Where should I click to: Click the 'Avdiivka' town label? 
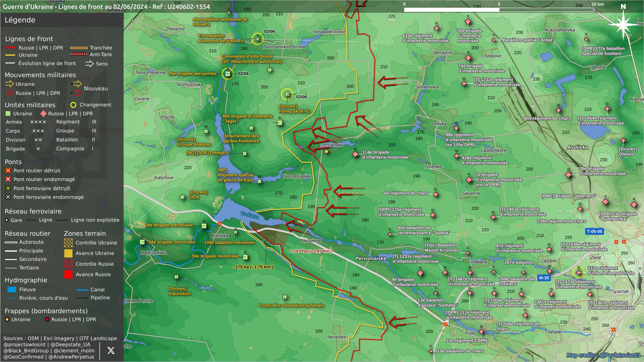[x=578, y=147]
